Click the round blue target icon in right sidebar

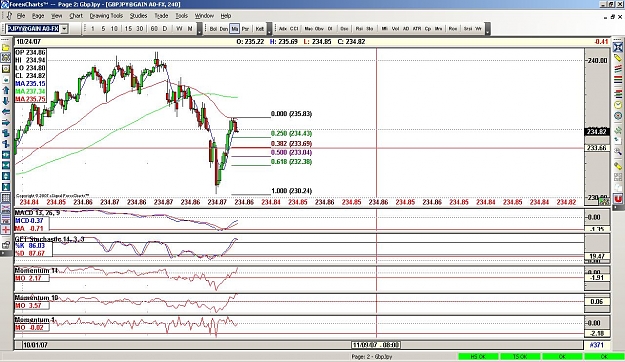(618, 116)
